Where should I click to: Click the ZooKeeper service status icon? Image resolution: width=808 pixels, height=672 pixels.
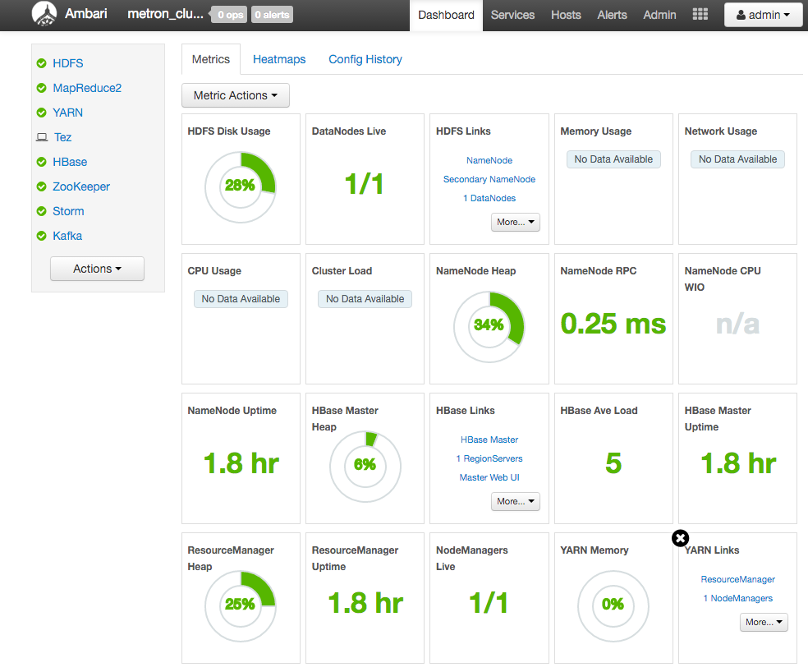(x=41, y=186)
